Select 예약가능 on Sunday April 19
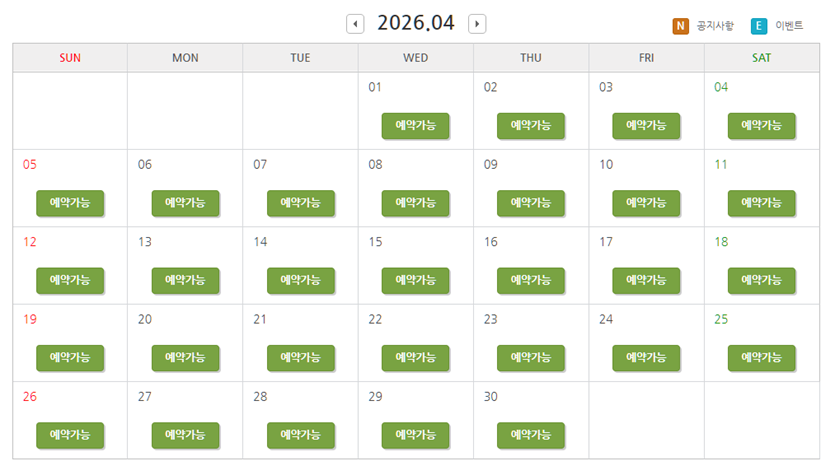Viewport: 835px width, 475px height. (70, 357)
